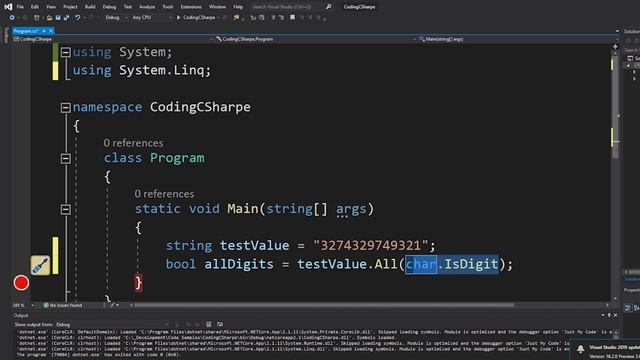This screenshot has width=640, height=360.
Task: Click the search magnifier icon
Action: [x=329, y=7]
